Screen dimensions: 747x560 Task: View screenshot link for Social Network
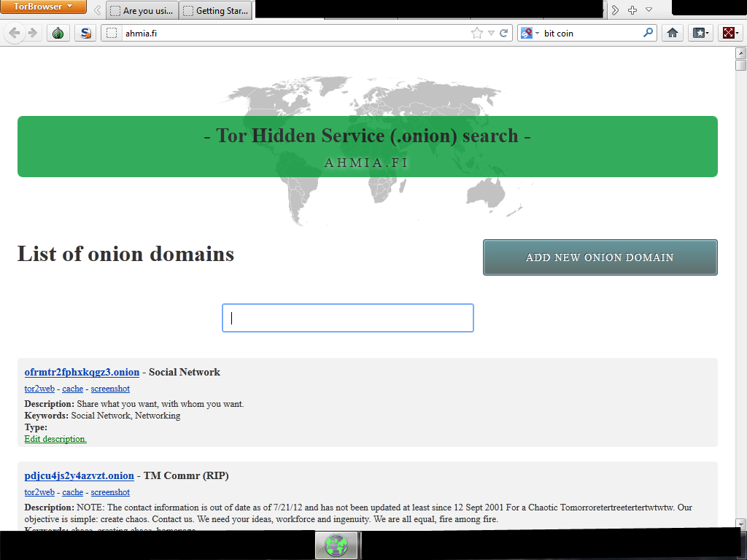pyautogui.click(x=110, y=389)
